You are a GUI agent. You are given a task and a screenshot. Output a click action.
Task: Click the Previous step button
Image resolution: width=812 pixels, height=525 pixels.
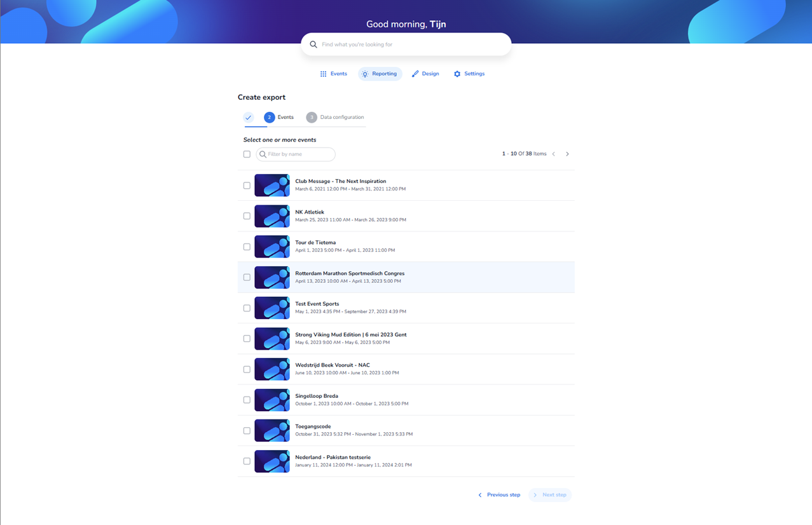(499, 495)
